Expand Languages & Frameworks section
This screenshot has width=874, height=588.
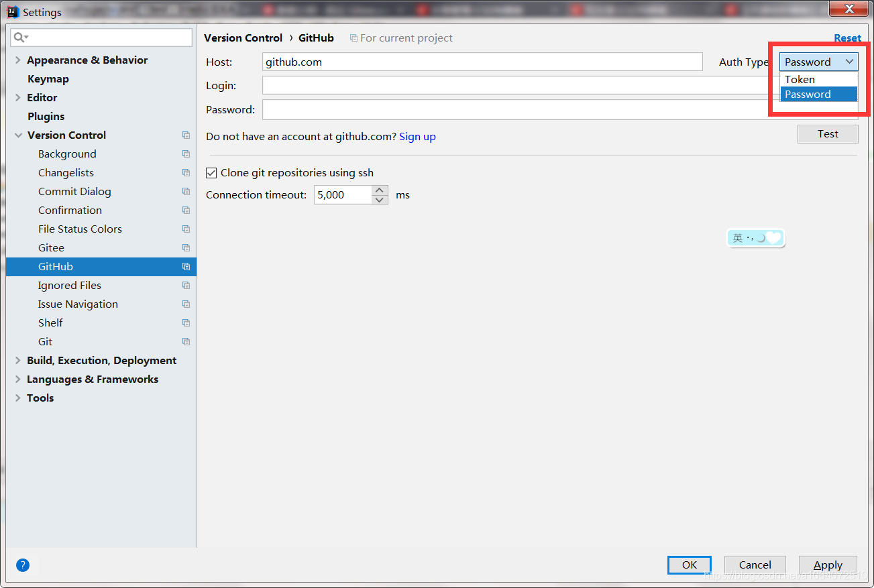(x=17, y=379)
